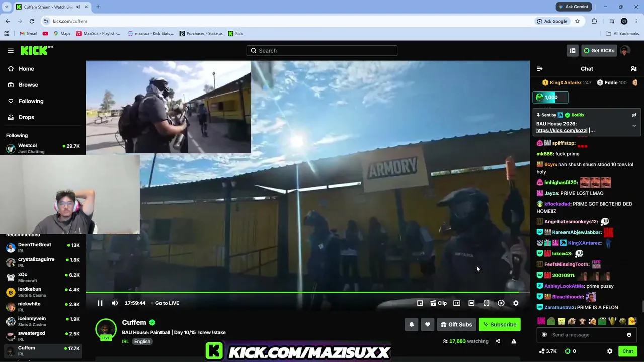Send message with green Chat button

point(627,351)
